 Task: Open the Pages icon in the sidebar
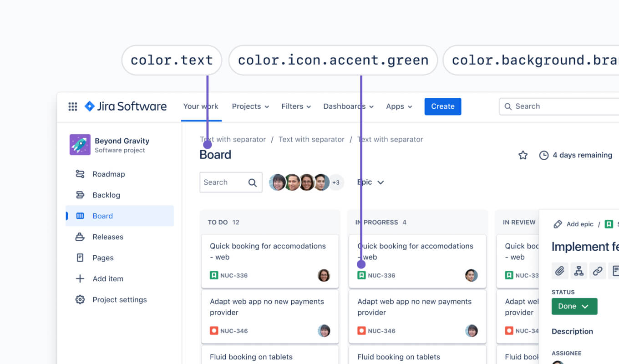[79, 258]
